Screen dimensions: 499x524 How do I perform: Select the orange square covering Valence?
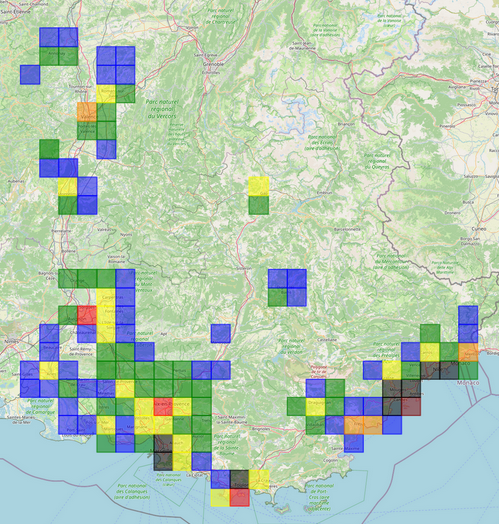[87, 112]
